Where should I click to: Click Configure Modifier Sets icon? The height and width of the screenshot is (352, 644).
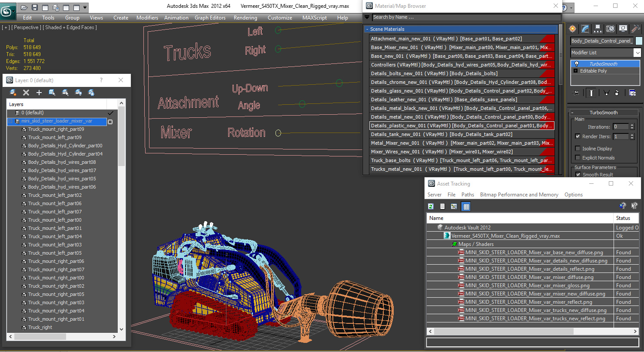(x=632, y=93)
